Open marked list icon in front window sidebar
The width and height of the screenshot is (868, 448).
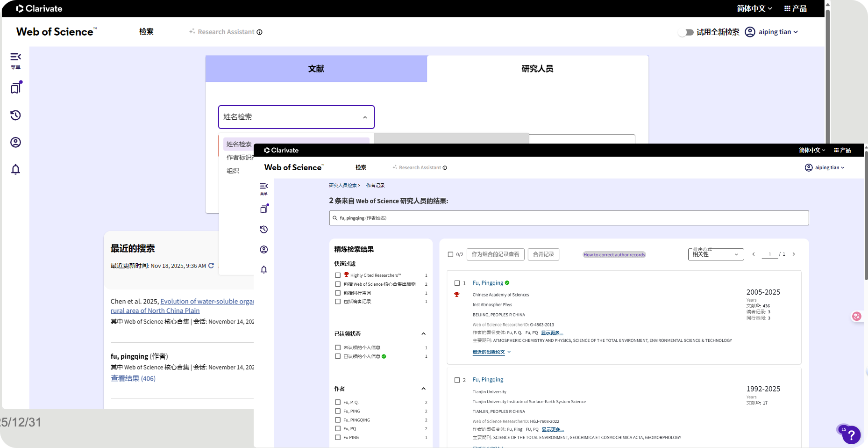264,209
